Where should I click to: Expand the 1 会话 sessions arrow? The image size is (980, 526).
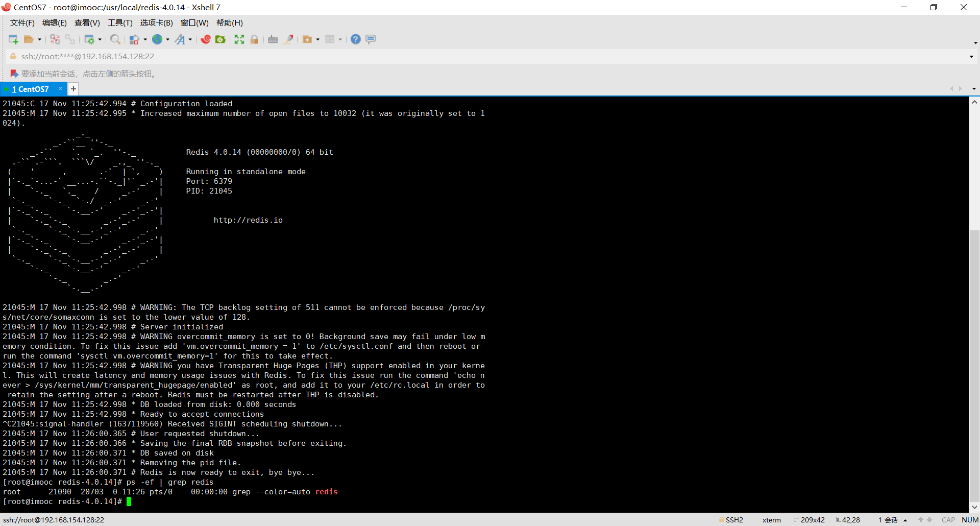(x=905, y=520)
